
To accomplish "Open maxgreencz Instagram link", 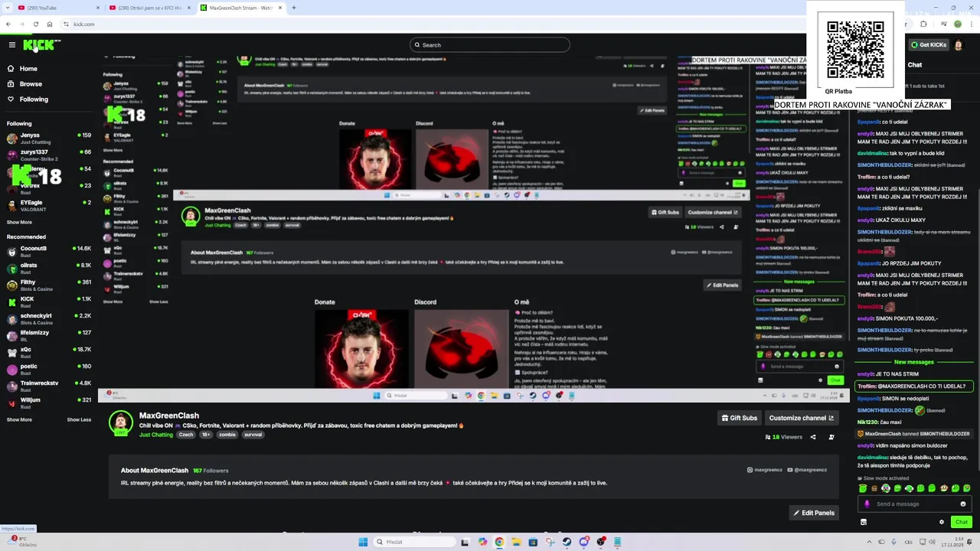I will coord(764,470).
